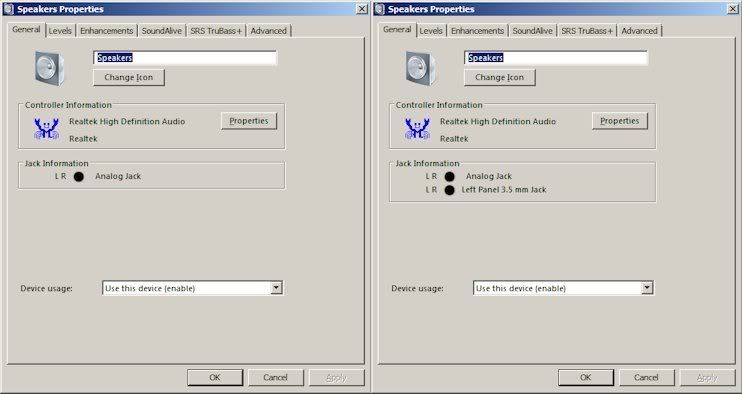Image resolution: width=742 pixels, height=394 pixels.
Task: Open the Enhancements tab in the right window
Action: [x=477, y=31]
